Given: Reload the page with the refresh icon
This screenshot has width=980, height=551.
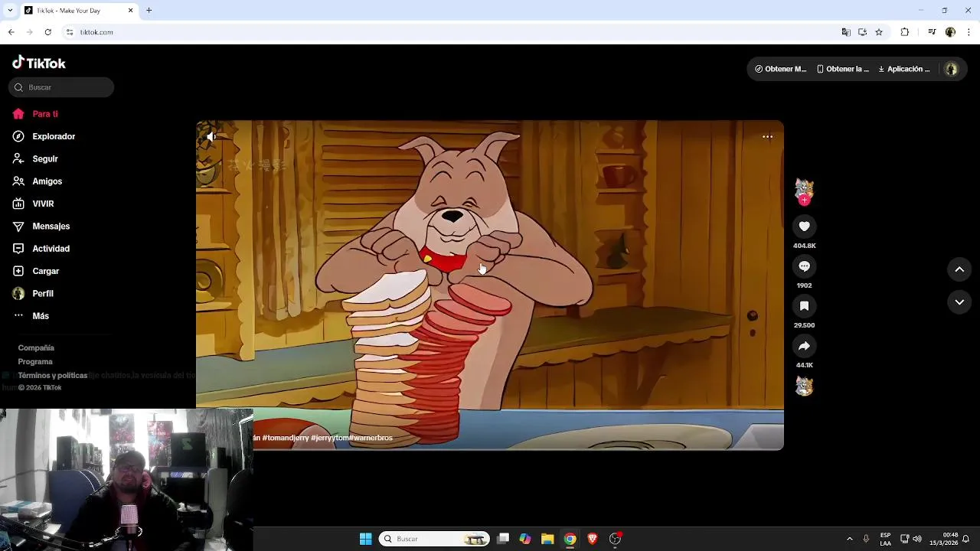Looking at the screenshot, I should [x=47, y=32].
